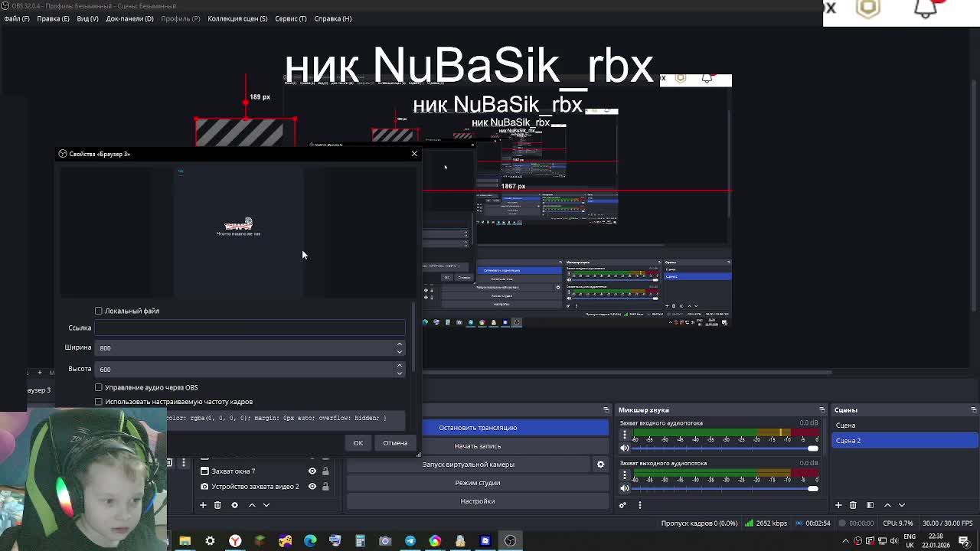Decrease the Высота value with down arrow

click(399, 373)
